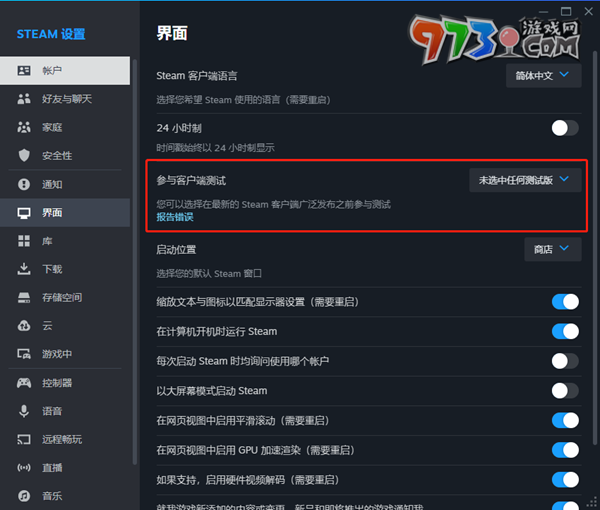
Task: Turn on 以大屏幕模式启动 Steam toggle
Action: pyautogui.click(x=564, y=390)
